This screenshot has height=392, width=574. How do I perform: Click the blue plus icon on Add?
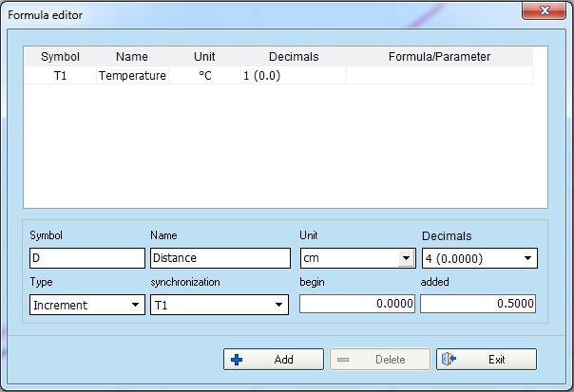click(x=238, y=360)
